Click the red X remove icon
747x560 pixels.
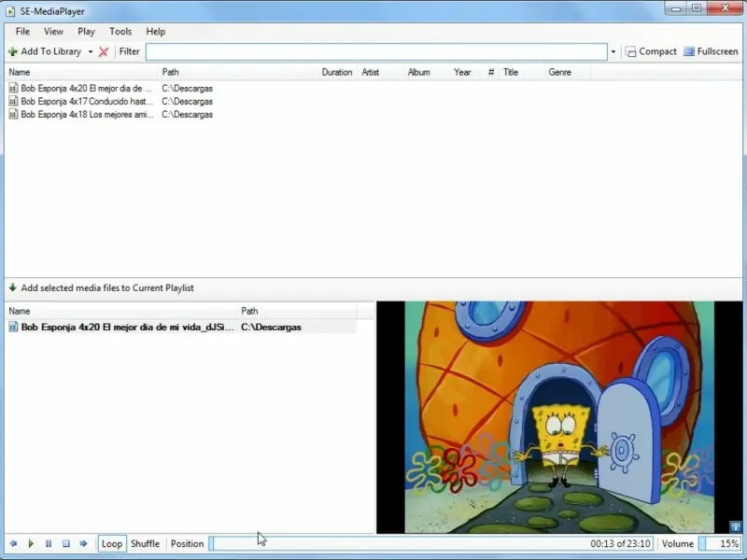tap(104, 51)
